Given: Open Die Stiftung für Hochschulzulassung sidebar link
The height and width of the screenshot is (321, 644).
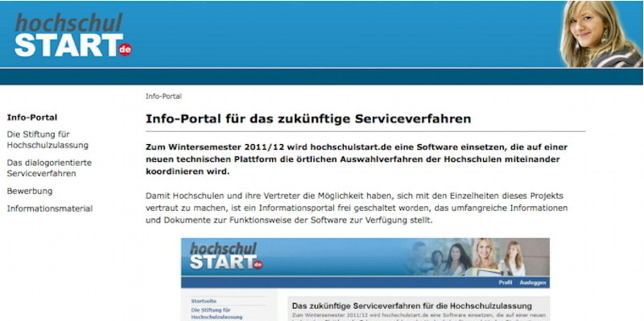Looking at the screenshot, I should (48, 140).
